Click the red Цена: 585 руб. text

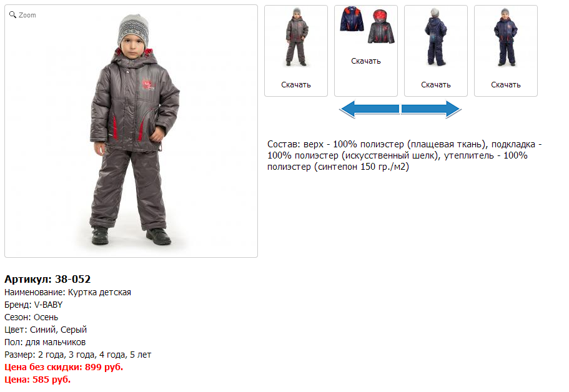click(37, 380)
